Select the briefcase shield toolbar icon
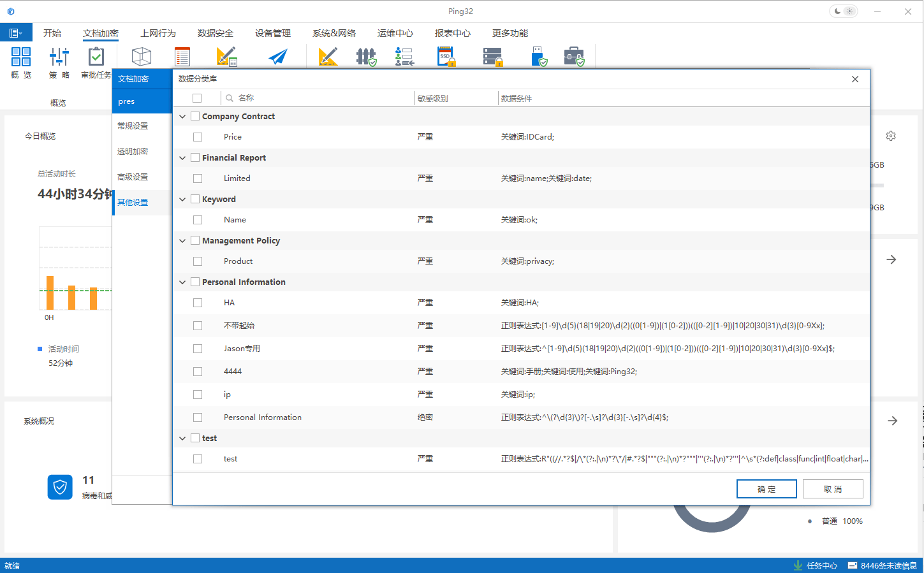Image resolution: width=924 pixels, height=573 pixels. click(574, 57)
